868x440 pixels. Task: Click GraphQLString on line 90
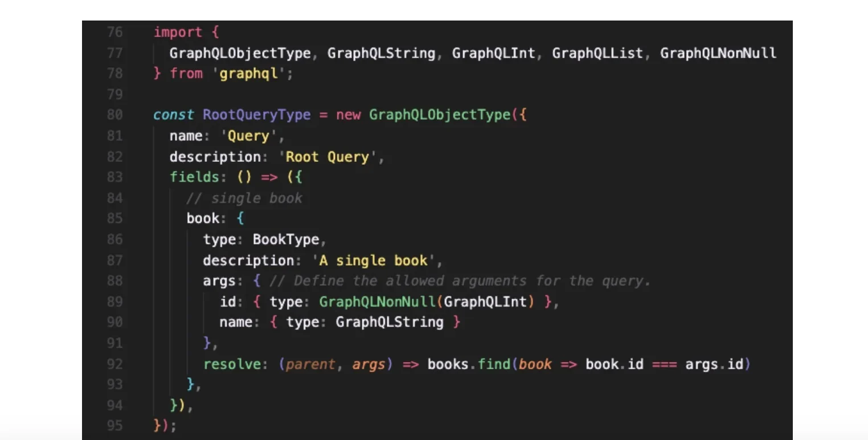390,322
